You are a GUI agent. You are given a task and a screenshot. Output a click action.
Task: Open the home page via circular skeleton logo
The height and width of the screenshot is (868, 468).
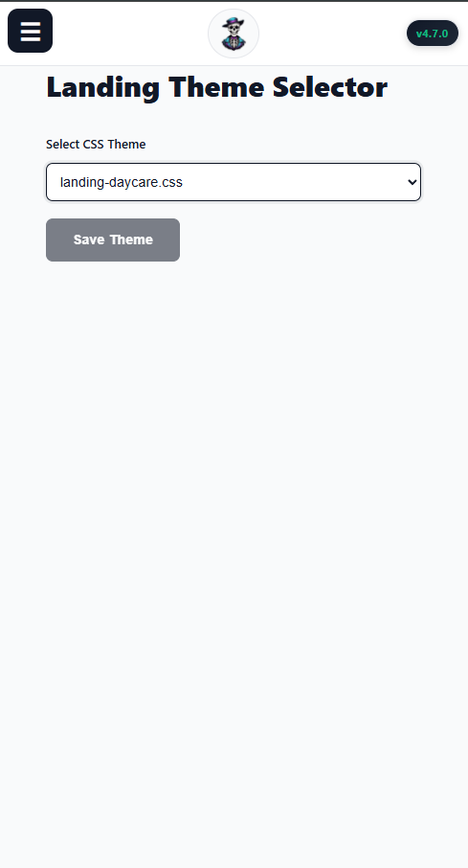coord(234,34)
